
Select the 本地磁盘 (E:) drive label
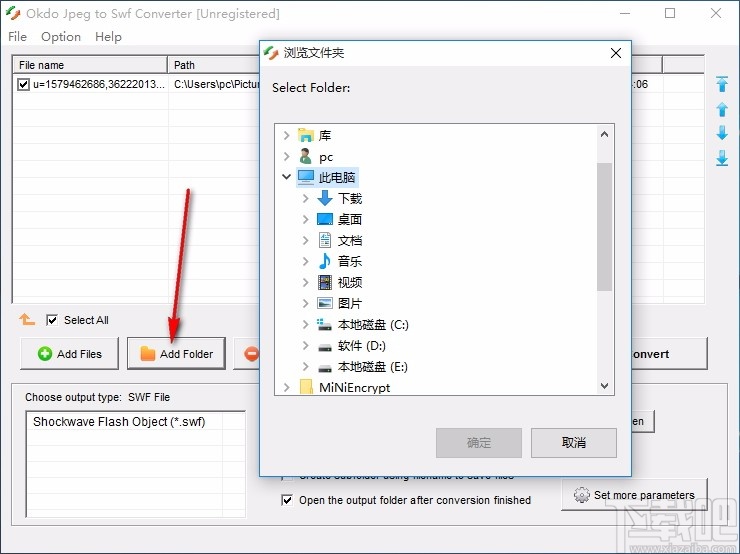373,367
